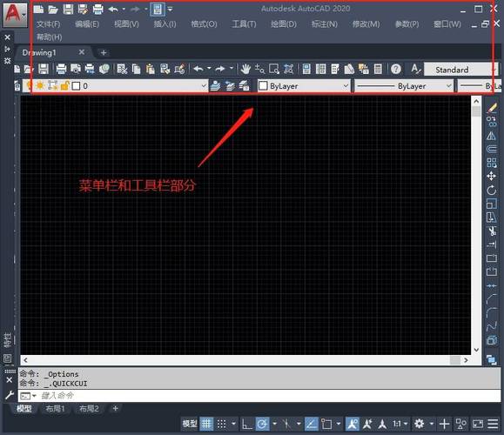Click the 模型 status bar button
The image size is (504, 435).
click(190, 424)
